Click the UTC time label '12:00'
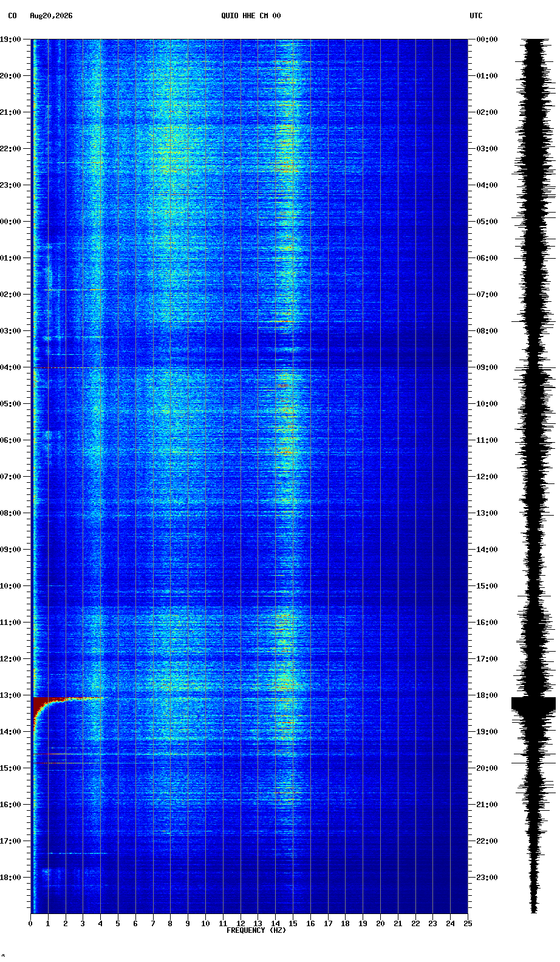 (487, 477)
